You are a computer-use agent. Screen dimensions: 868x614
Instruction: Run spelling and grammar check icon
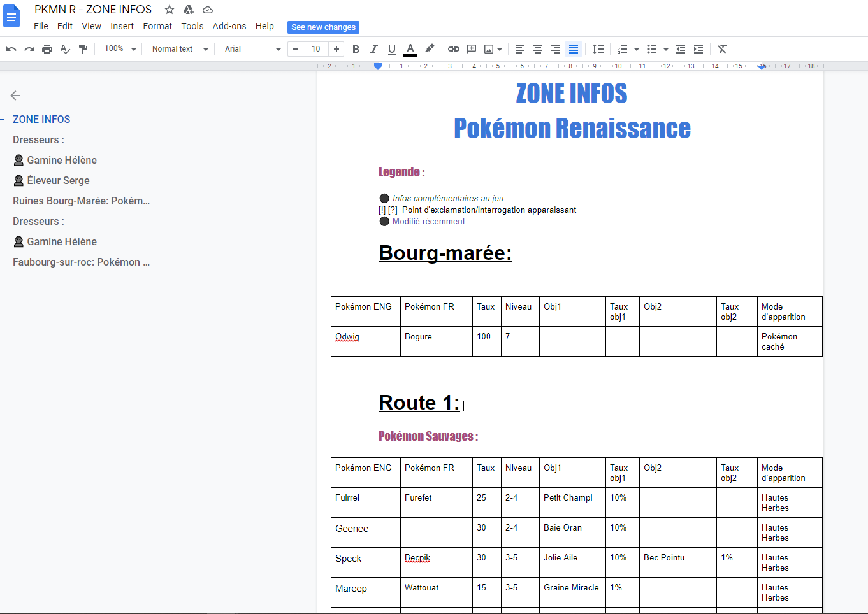(65, 49)
